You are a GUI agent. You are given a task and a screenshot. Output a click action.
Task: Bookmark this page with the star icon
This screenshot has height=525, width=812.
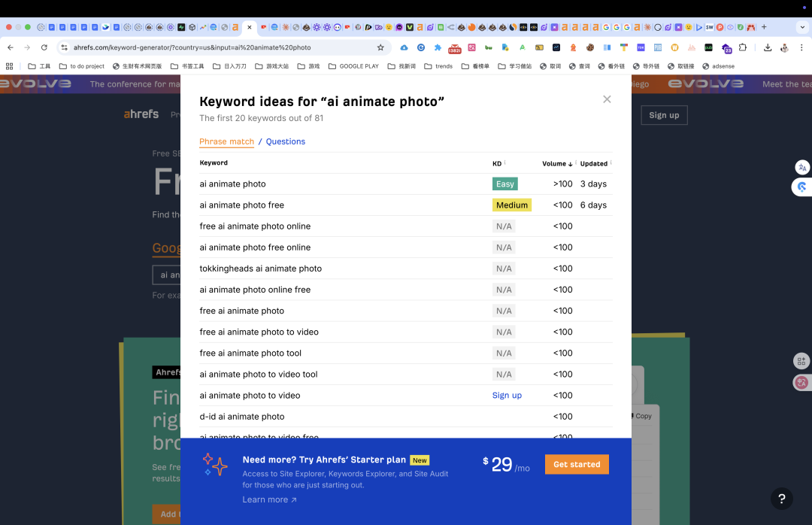click(x=380, y=47)
